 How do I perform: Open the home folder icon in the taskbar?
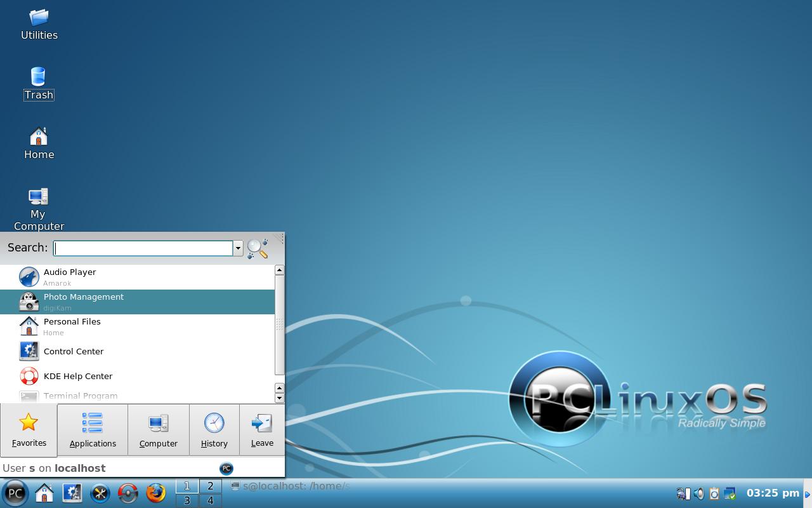[x=44, y=493]
